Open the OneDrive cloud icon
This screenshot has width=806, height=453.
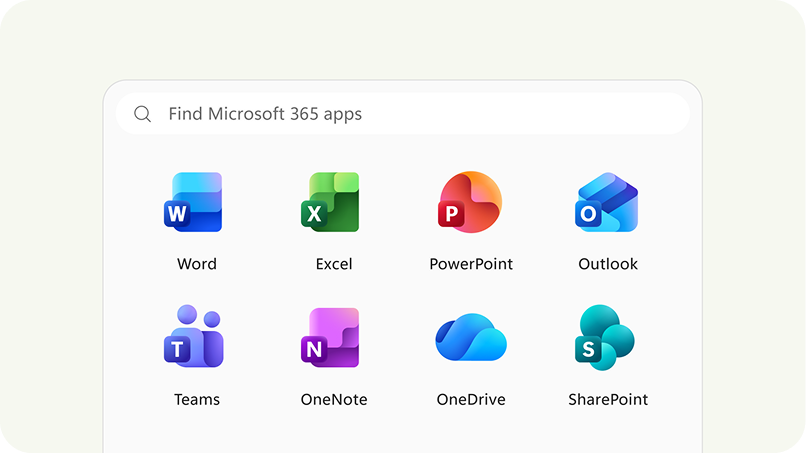[x=471, y=337]
